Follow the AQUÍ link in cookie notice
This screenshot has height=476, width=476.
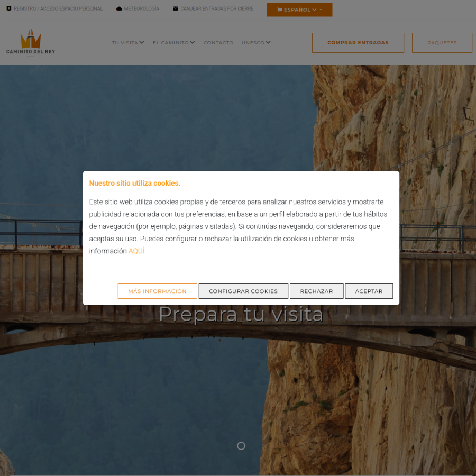(136, 251)
